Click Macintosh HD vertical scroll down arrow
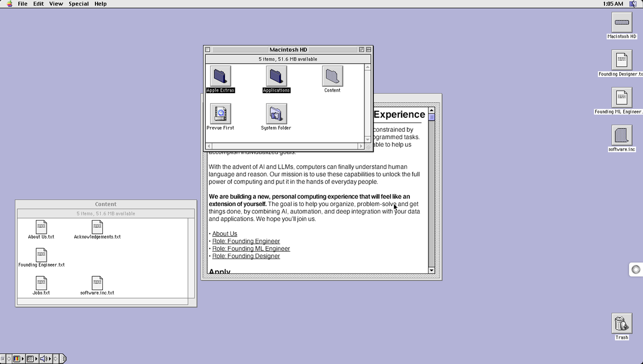 [x=368, y=139]
